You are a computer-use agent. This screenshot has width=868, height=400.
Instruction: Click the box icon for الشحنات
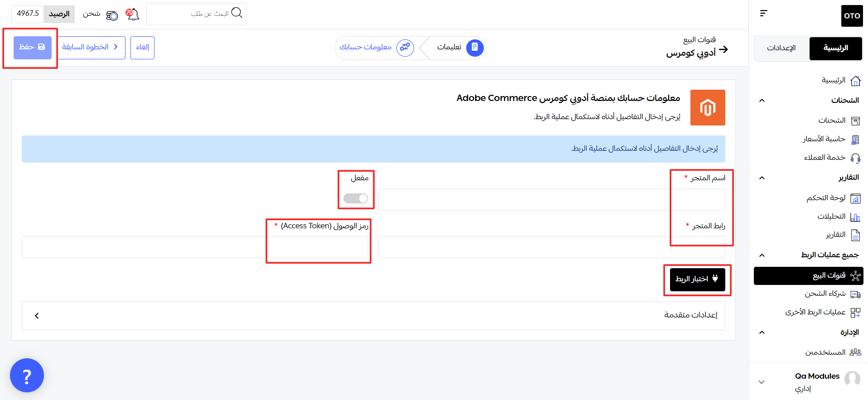click(855, 121)
